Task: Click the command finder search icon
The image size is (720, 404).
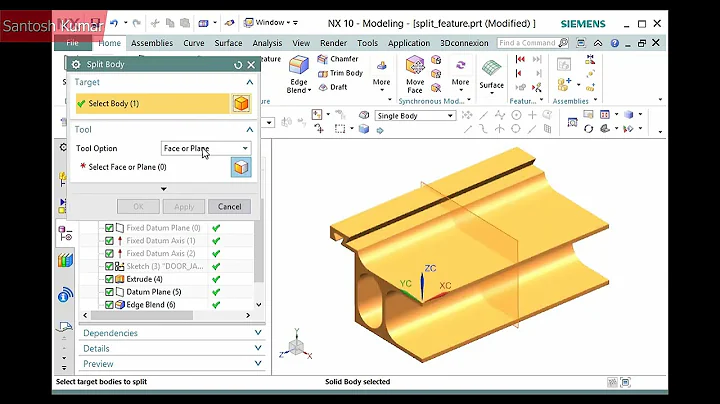Action: [563, 43]
